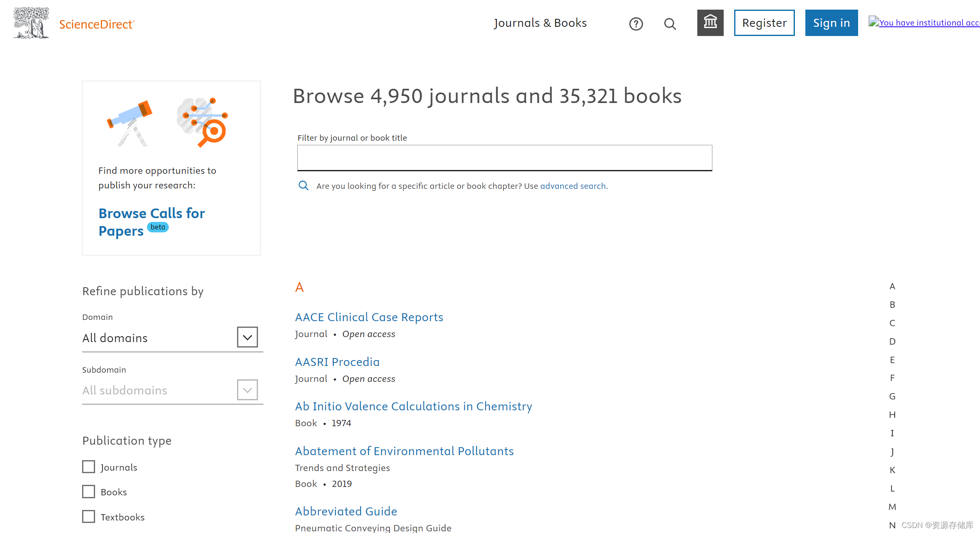Click the institution access building icon
Screen dimensions: 980x533
[710, 23]
